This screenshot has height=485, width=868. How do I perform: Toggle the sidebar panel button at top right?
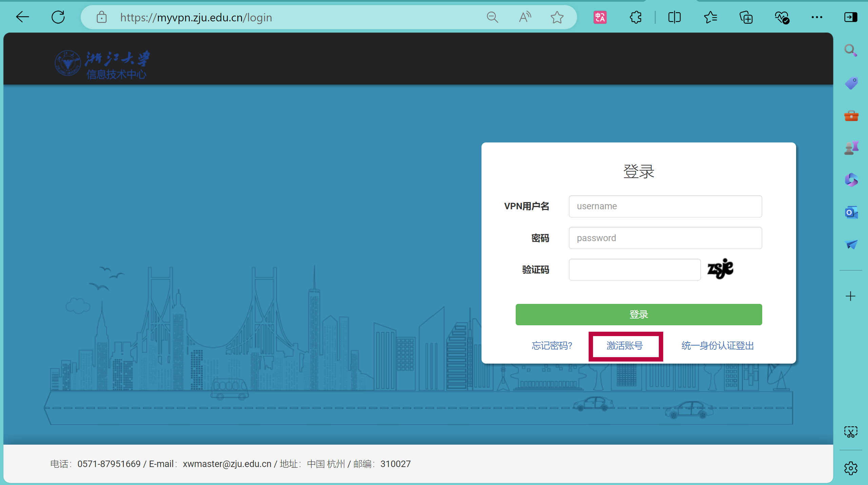850,17
